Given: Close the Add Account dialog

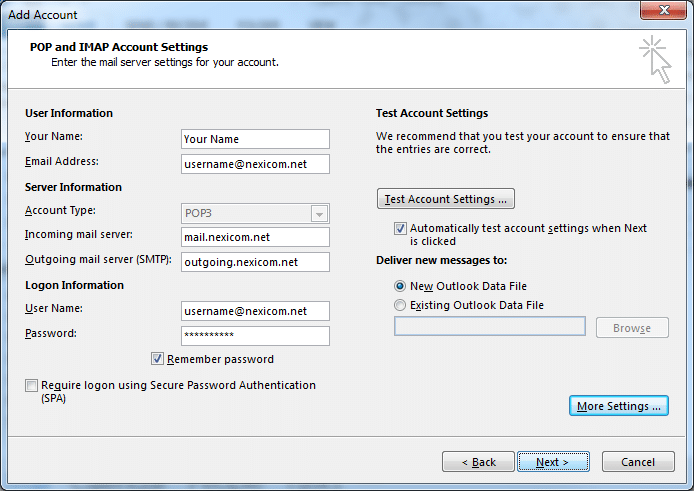Looking at the screenshot, I should click(x=663, y=11).
